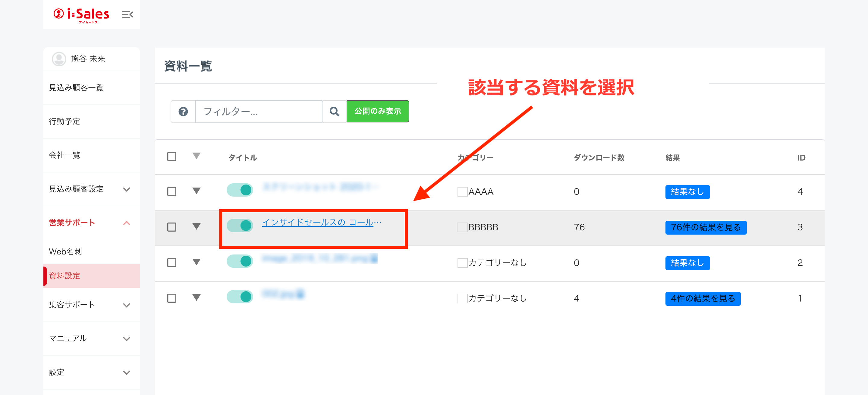The width and height of the screenshot is (868, 395).
Task: Click the user avatar icon for 熊谷 未来
Action: click(59, 59)
